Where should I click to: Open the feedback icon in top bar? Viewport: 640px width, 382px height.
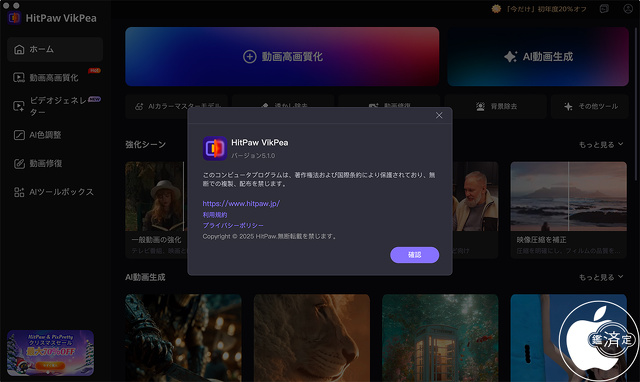tap(604, 9)
